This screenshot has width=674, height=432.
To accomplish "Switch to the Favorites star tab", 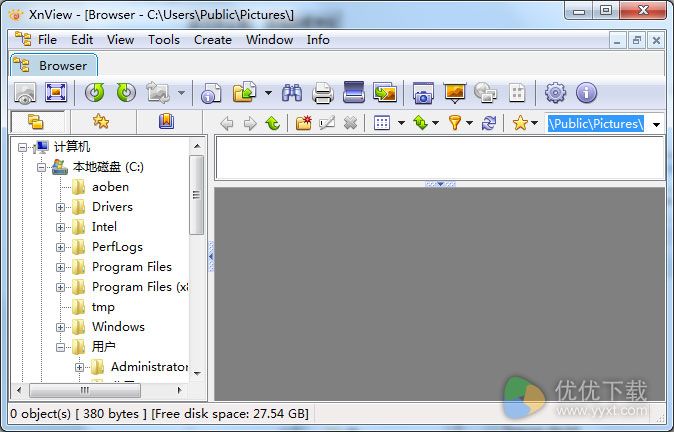I will pyautogui.click(x=101, y=122).
